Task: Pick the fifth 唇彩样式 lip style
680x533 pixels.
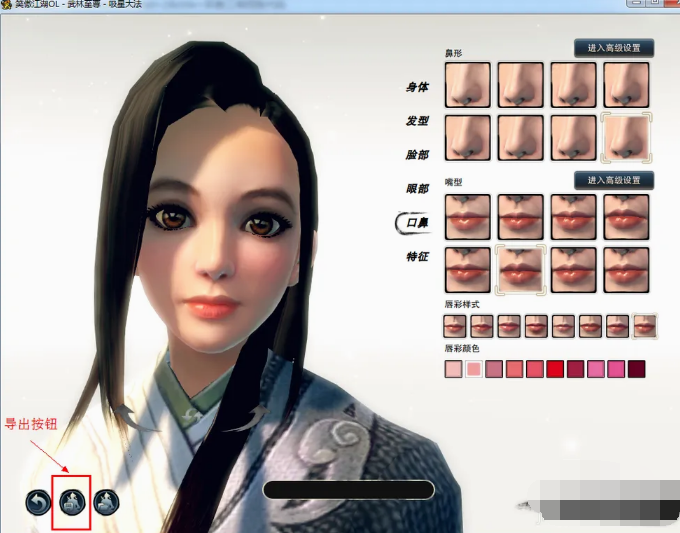Action: click(x=563, y=326)
